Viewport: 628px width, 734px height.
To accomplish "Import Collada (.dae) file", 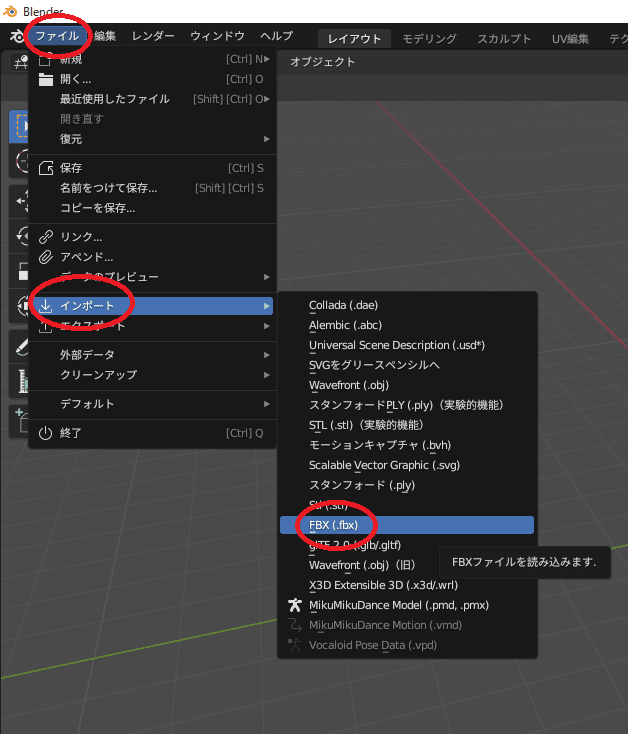I will [x=407, y=305].
